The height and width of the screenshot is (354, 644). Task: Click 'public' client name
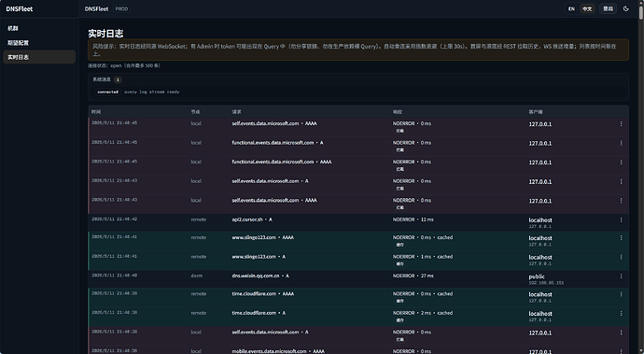(537, 276)
